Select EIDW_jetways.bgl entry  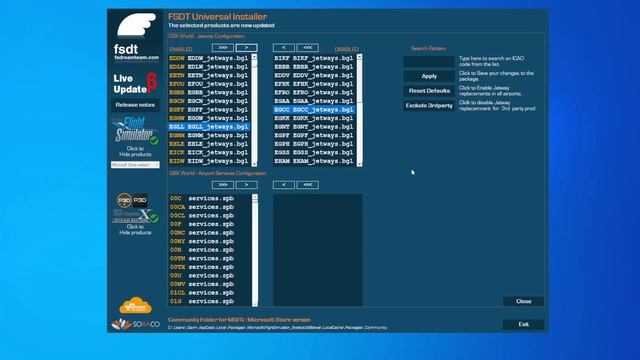tap(209, 161)
